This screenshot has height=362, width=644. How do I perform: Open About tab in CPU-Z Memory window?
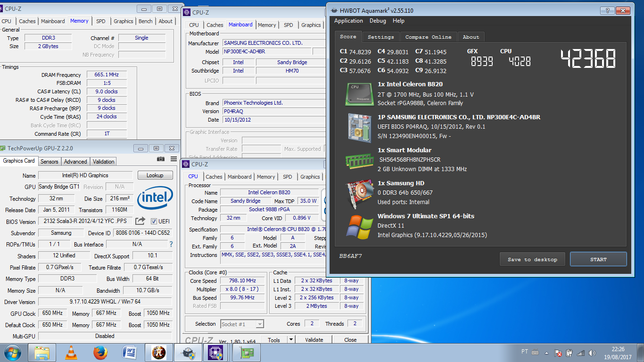point(165,21)
